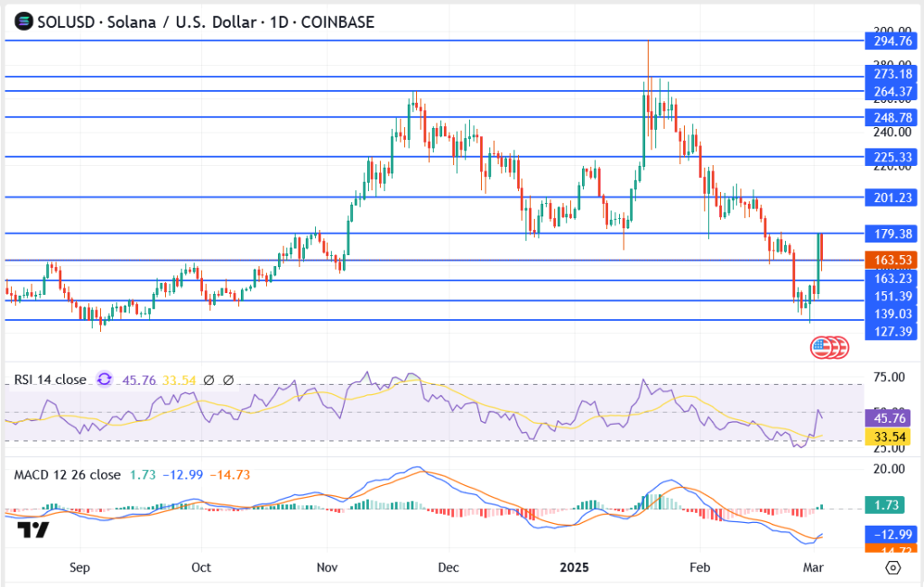Viewport: 924px width, 587px height.
Task: Click the TradingView logo
Action: click(33, 530)
